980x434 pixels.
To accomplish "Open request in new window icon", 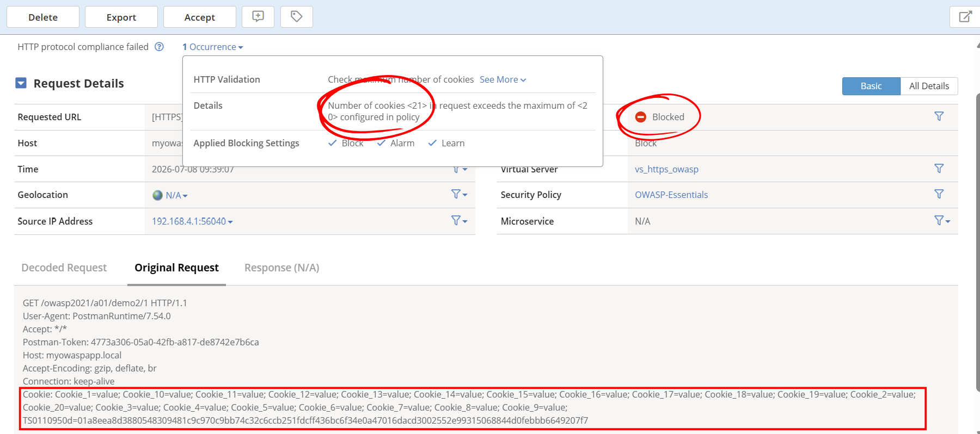I will [x=965, y=17].
